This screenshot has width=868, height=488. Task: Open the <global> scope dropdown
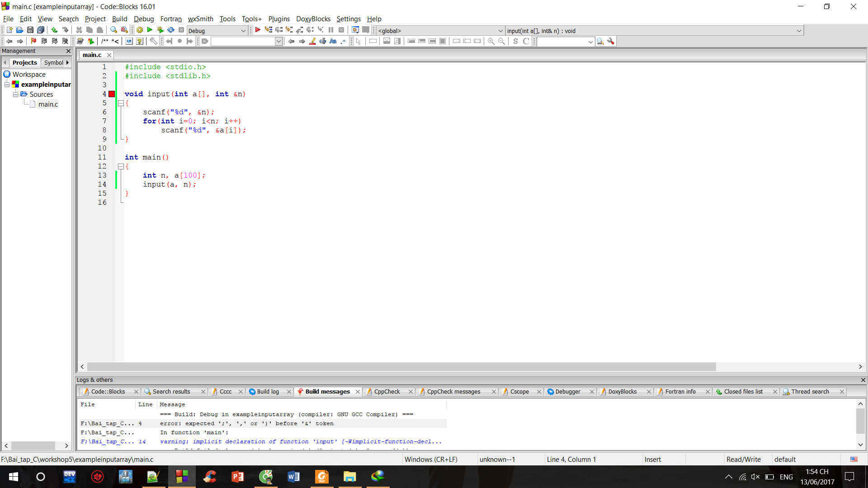(500, 31)
